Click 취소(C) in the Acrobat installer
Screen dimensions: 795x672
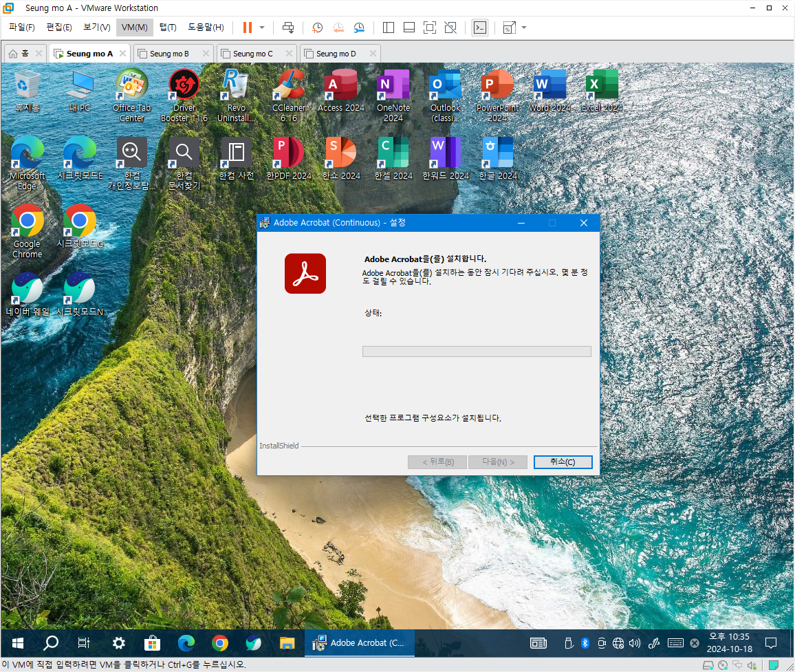coord(563,462)
